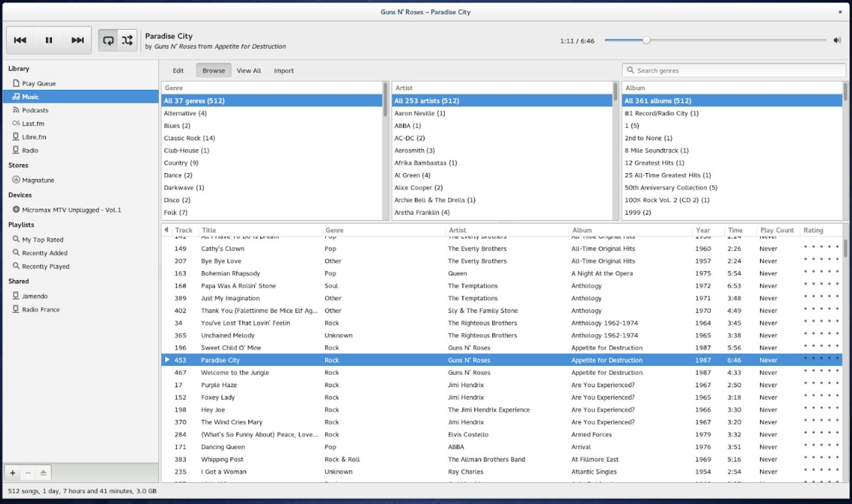Skip to the next track

[77, 40]
